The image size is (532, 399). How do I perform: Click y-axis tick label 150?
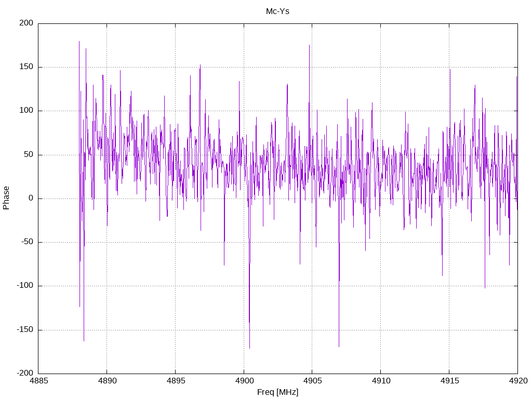(26, 67)
